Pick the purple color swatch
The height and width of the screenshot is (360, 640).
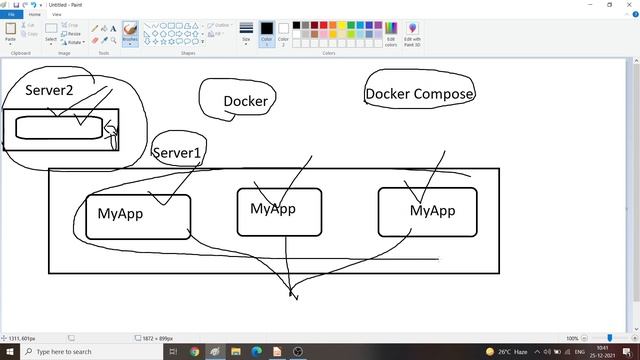click(378, 25)
